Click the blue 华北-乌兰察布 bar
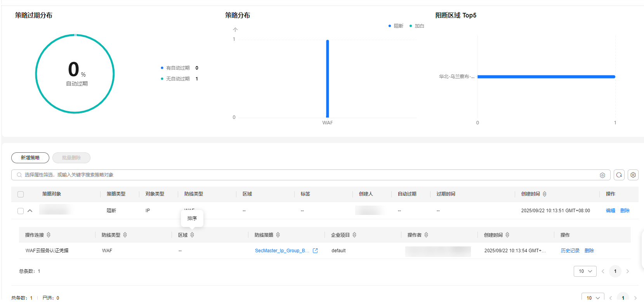 [x=546, y=77]
